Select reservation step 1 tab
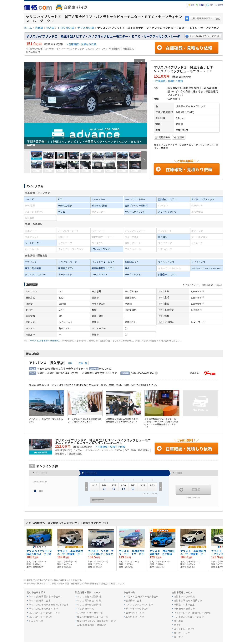Screen dimensions: 247x644 (54, 473)
